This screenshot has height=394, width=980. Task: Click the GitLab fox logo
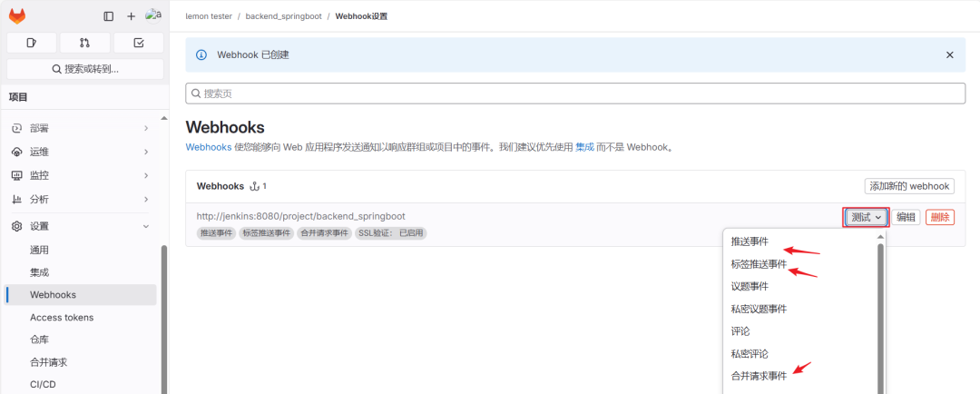point(17,15)
